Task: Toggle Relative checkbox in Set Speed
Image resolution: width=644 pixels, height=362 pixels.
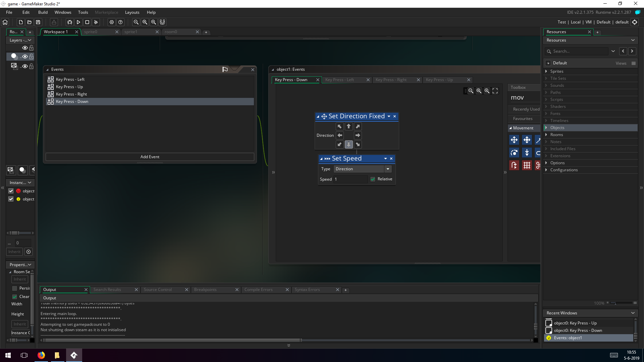Action: coord(373,179)
